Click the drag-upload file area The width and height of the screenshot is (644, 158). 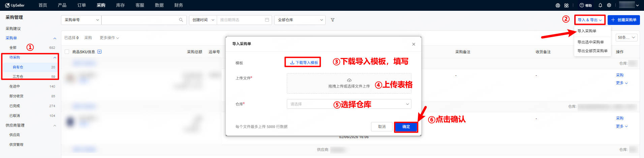tap(349, 84)
